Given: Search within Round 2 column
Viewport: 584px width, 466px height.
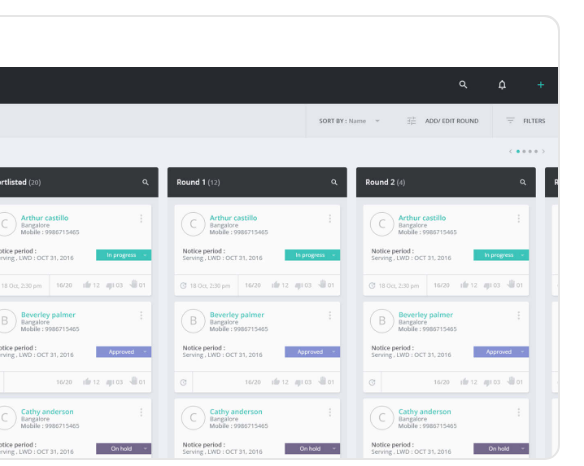Looking at the screenshot, I should coord(523,182).
